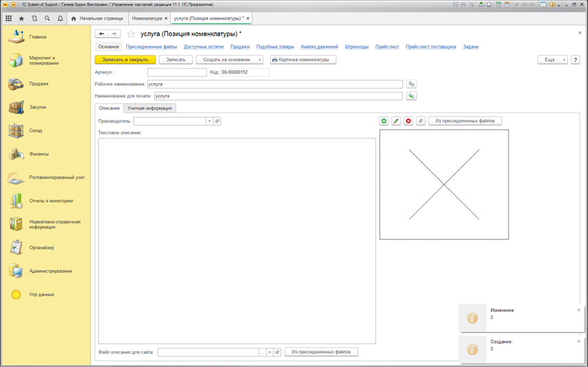This screenshot has height=367, width=588.
Task: Go back with the left arrow button
Action: [x=101, y=34]
